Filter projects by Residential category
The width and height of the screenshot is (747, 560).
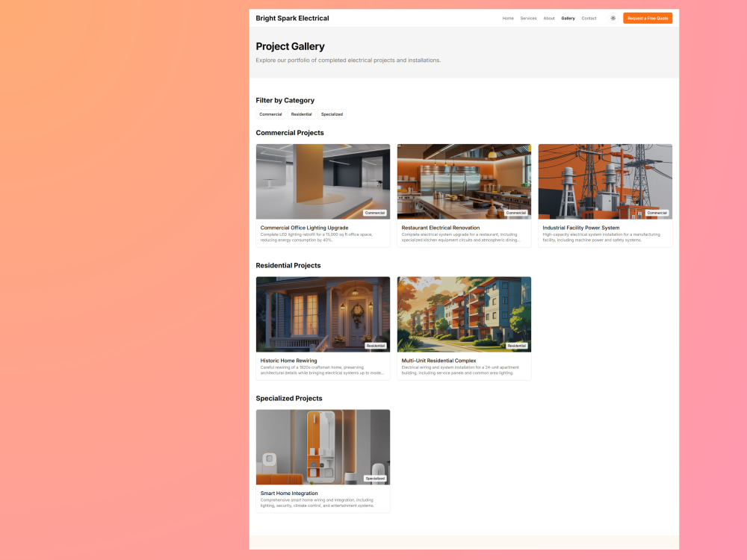click(x=301, y=114)
